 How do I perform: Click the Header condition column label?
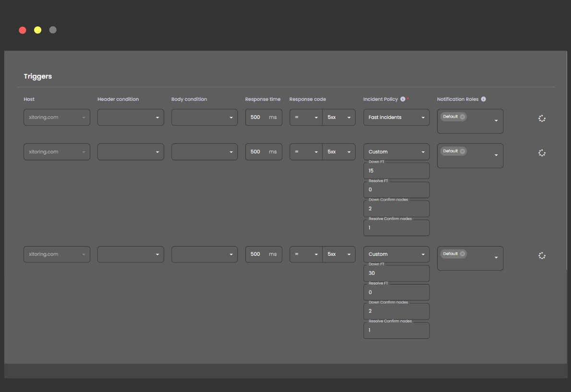pos(118,99)
